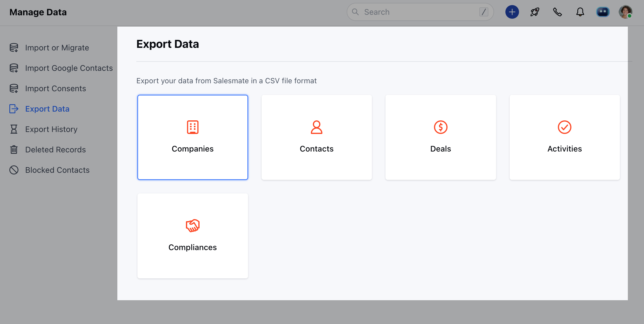
Task: Open the notifications bell
Action: point(580,12)
